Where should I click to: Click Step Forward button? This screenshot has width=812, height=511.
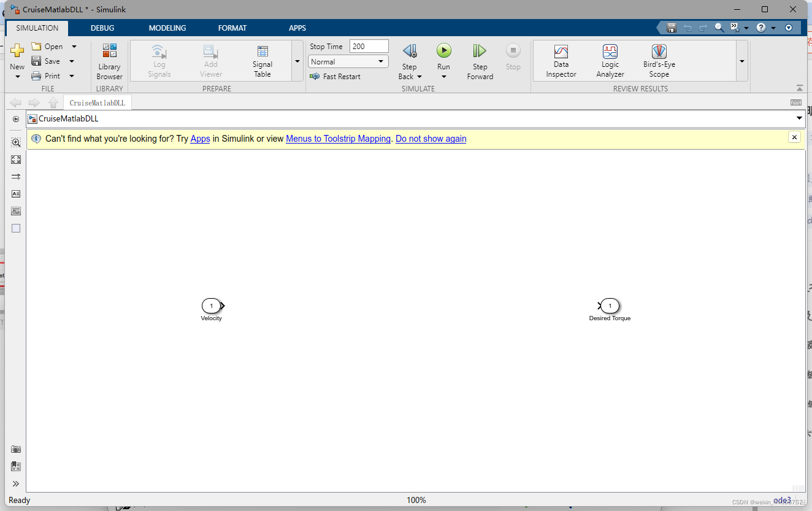click(x=480, y=61)
